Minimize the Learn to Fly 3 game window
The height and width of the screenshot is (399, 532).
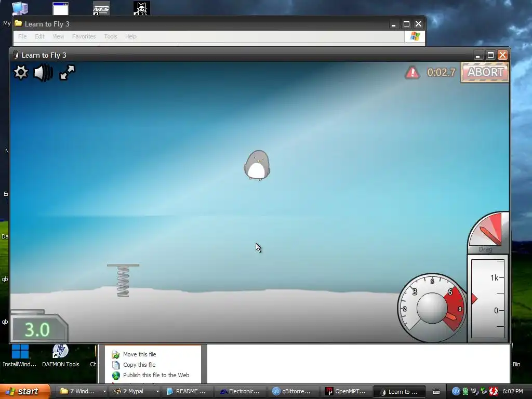click(478, 55)
